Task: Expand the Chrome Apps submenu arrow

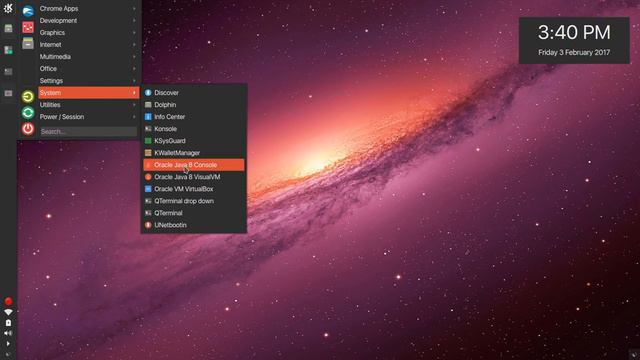Action: 134,8
